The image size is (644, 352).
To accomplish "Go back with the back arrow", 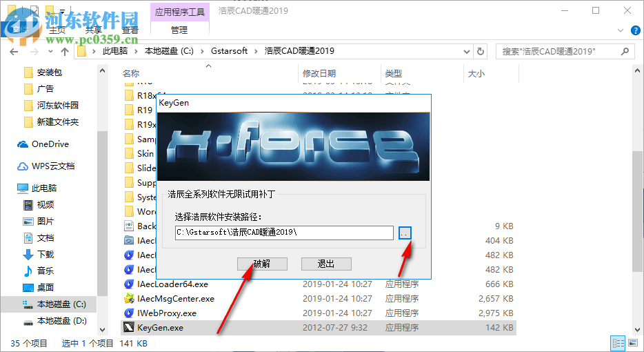I will (x=14, y=52).
